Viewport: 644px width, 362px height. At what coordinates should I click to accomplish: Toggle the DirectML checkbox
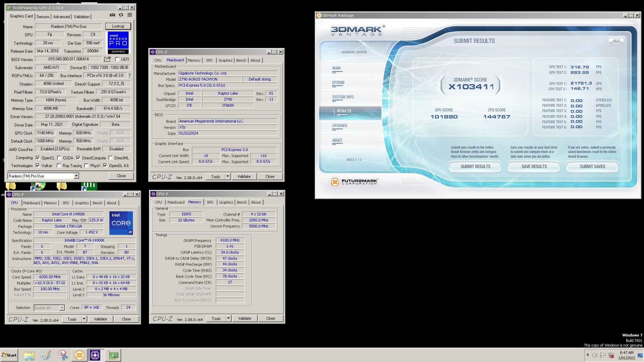tap(110, 158)
